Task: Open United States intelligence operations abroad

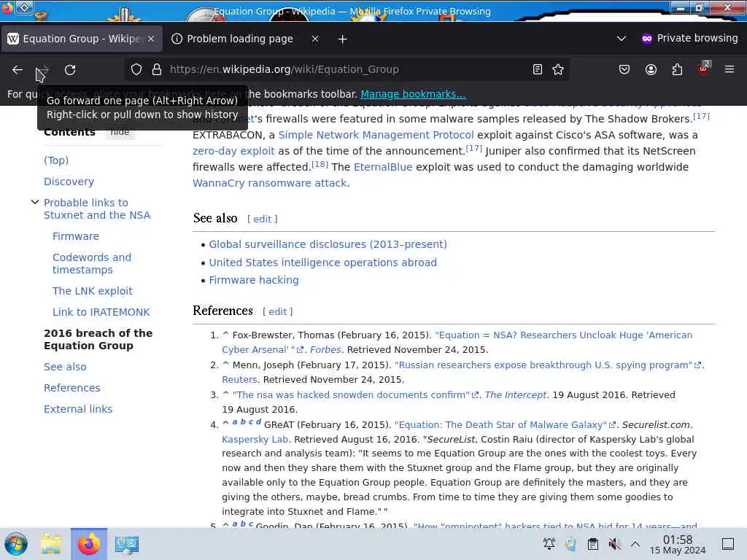Action: [322, 262]
